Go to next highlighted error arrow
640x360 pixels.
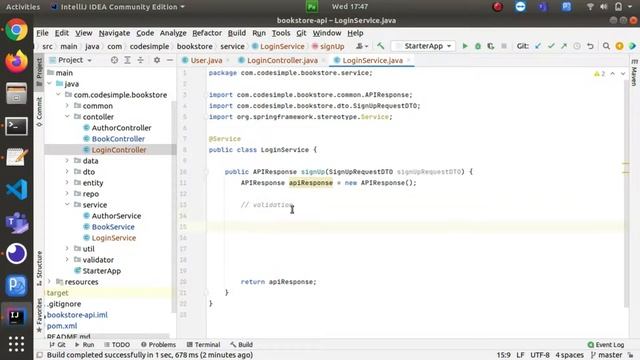[x=623, y=73]
